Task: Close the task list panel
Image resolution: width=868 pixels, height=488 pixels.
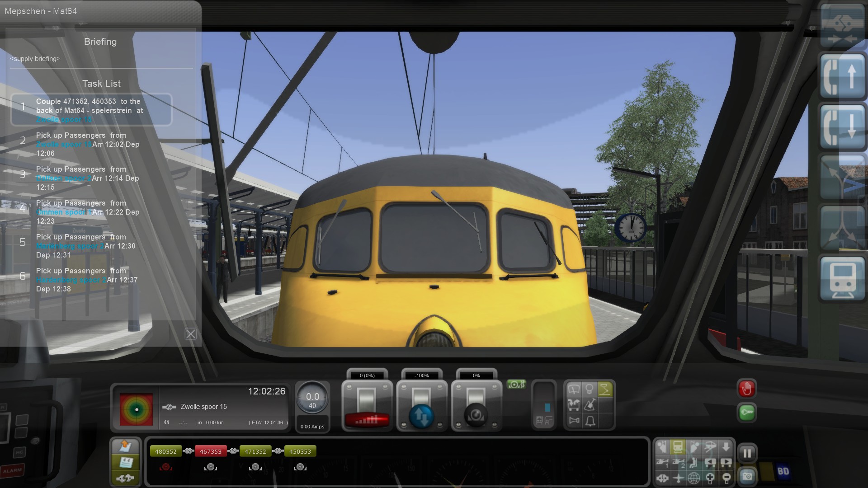Action: click(191, 334)
